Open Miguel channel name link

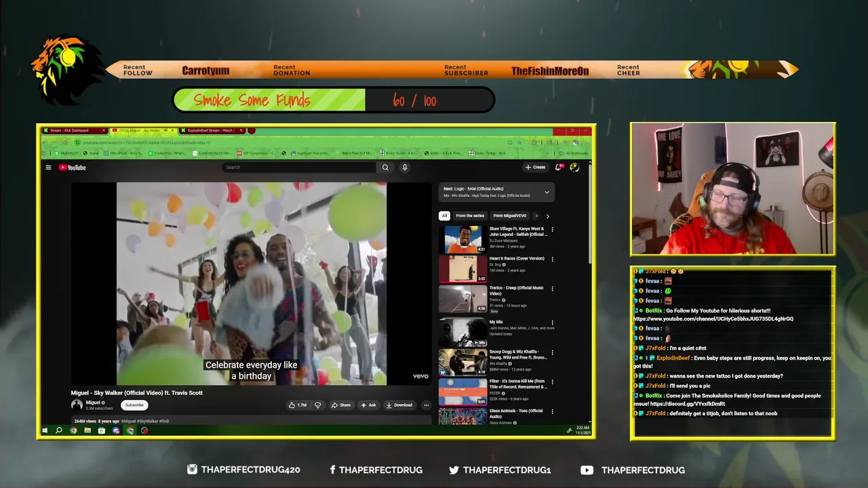(94, 403)
